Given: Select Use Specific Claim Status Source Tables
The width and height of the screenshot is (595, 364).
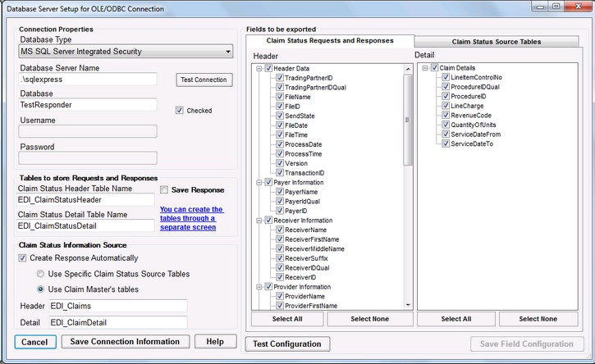Looking at the screenshot, I should point(41,274).
